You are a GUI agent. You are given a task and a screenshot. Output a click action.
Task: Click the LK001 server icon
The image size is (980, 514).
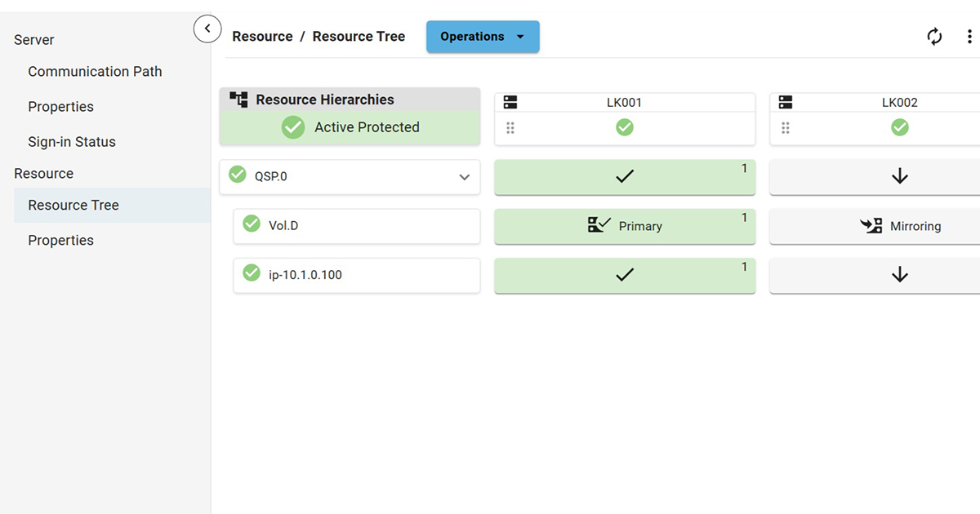510,103
